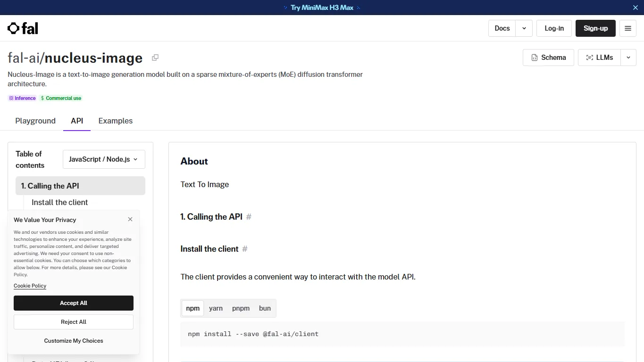Image resolution: width=644 pixels, height=362 pixels.
Task: Click the Text To Image label
Action: tap(205, 184)
